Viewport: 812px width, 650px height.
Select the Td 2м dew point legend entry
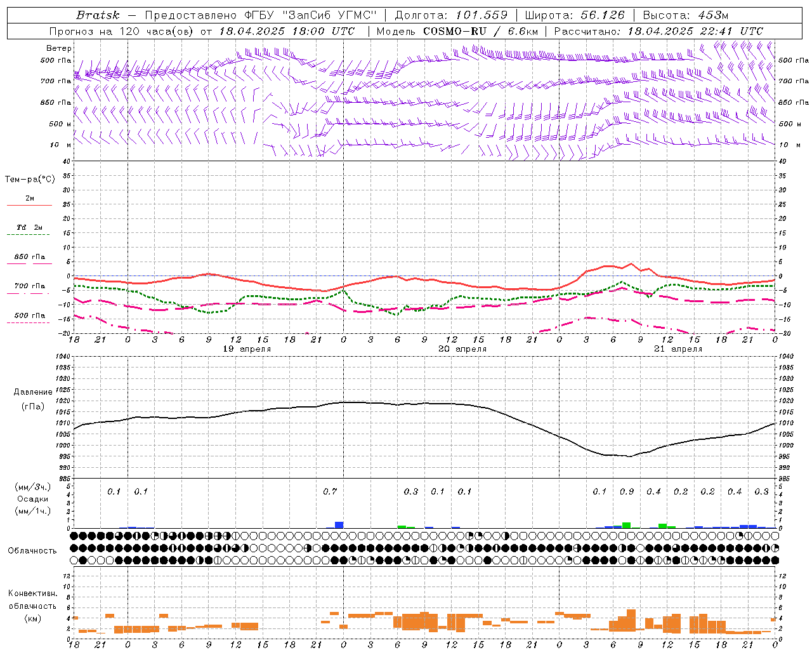click(30, 227)
